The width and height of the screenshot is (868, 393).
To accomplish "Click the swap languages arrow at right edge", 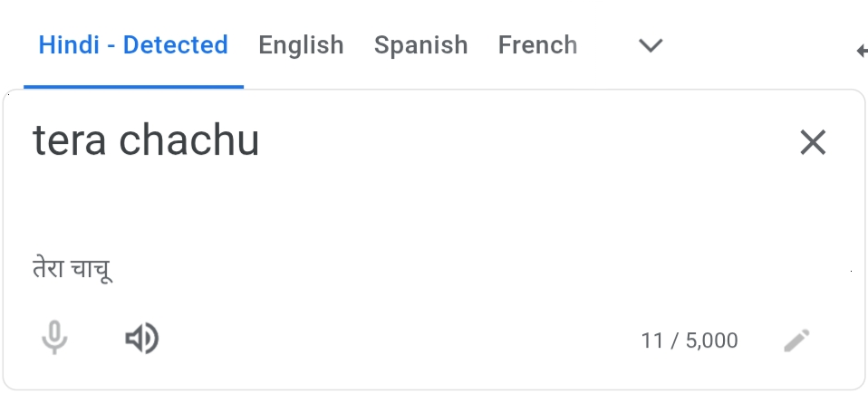I will (x=862, y=51).
